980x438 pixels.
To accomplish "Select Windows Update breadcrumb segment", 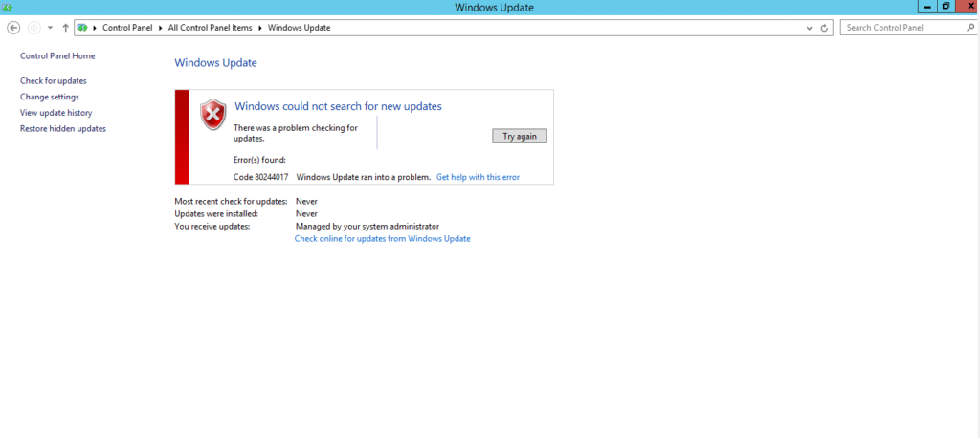I will pyautogui.click(x=299, y=28).
